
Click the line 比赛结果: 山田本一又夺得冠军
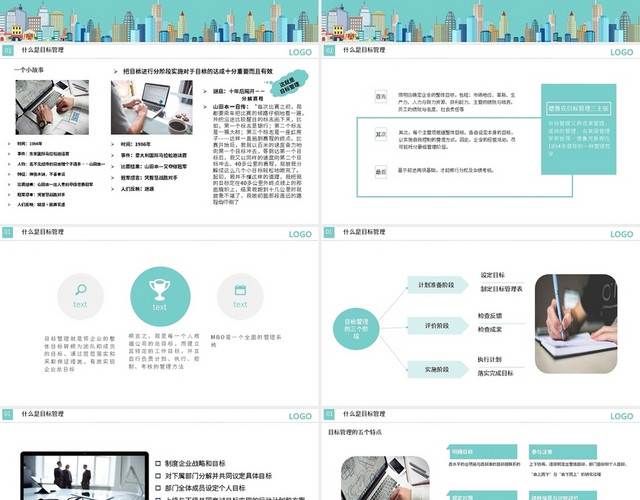pyautogui.click(x=154, y=167)
